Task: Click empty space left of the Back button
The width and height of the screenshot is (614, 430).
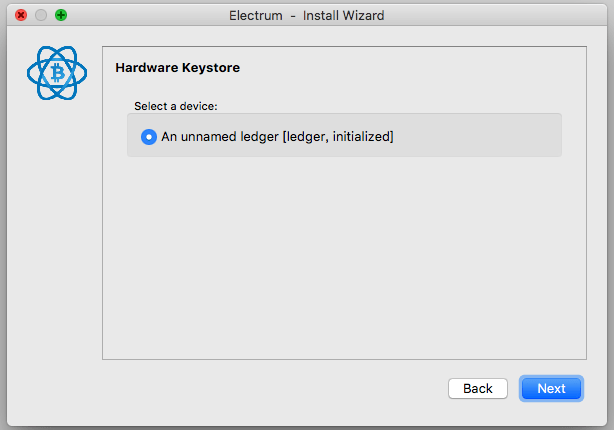Action: coord(300,388)
